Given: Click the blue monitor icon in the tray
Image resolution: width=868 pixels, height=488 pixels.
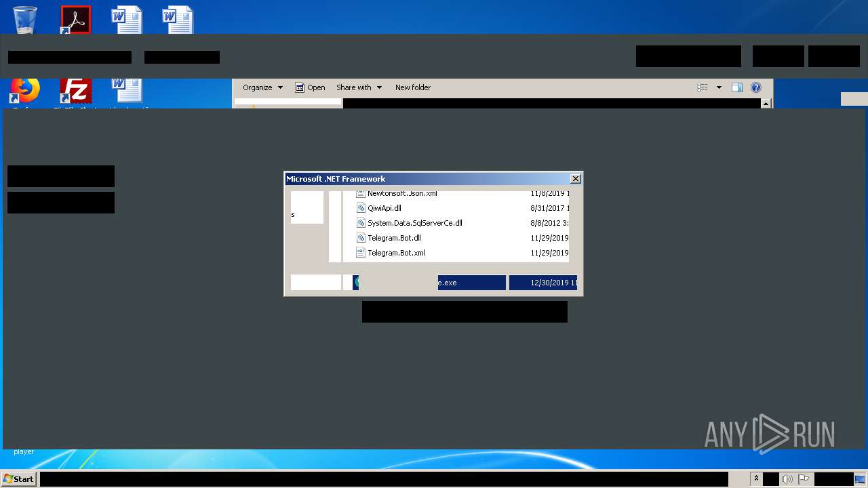Looking at the screenshot, I should tap(860, 479).
